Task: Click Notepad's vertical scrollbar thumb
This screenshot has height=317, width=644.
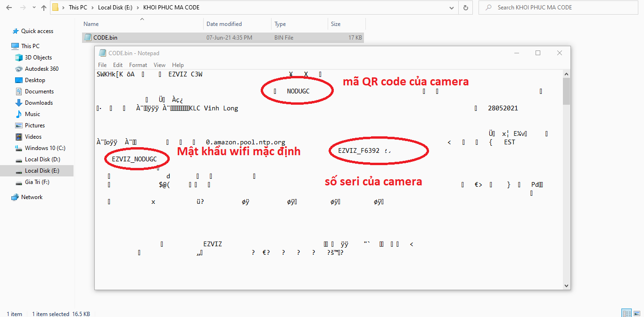Action: click(x=566, y=92)
